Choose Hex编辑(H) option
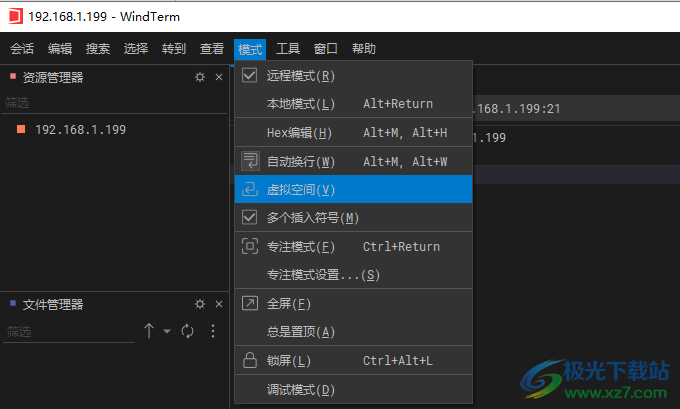Viewport: 680px width, 409px height. pyautogui.click(x=353, y=133)
